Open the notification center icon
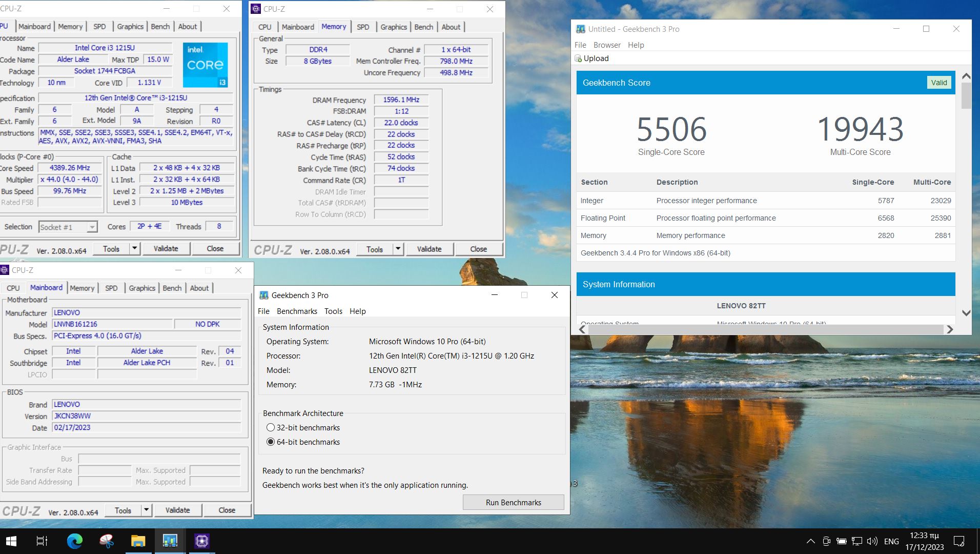This screenshot has height=554, width=980. point(958,541)
